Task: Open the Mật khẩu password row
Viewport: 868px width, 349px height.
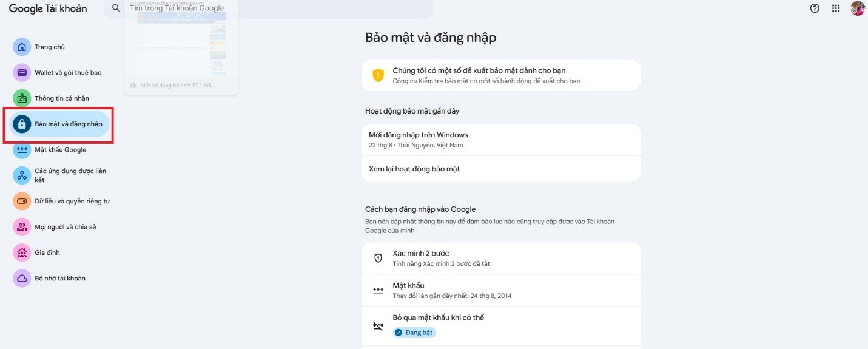Action: click(x=501, y=290)
